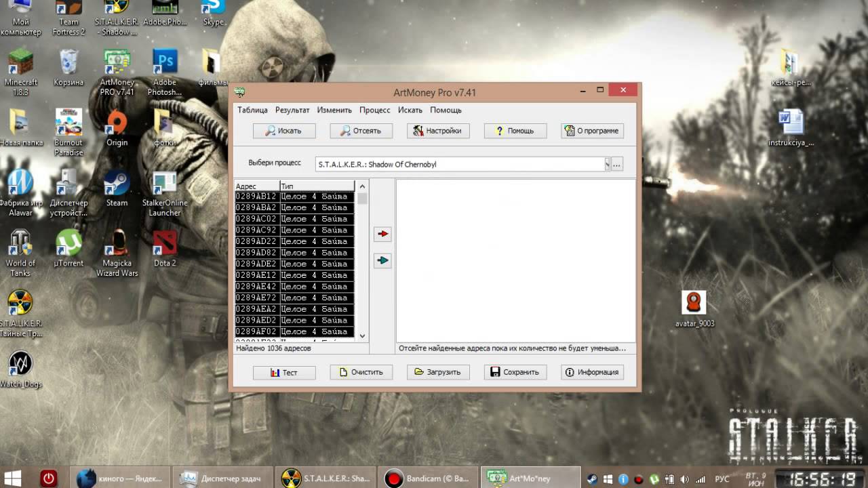Click the tray volume speaker icon

(684, 479)
